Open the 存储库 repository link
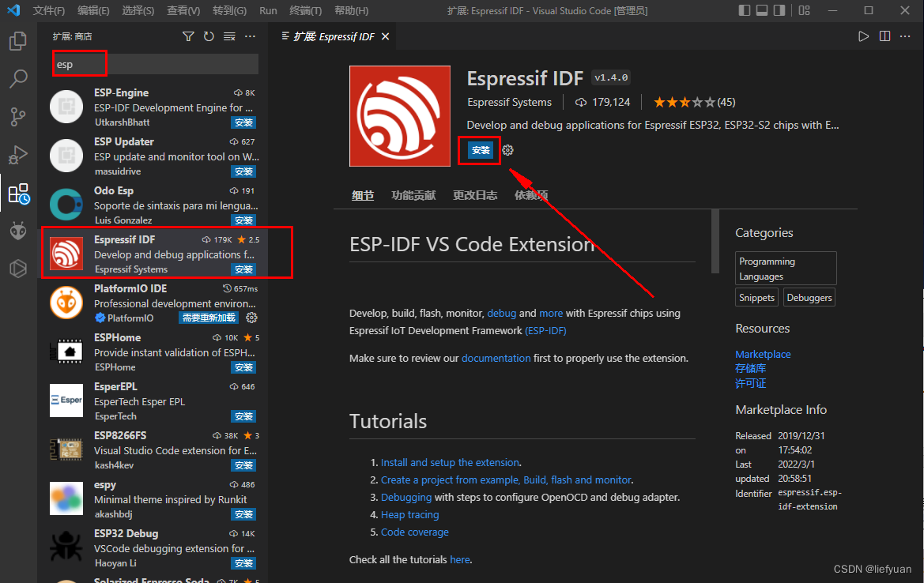924x583 pixels. tap(750, 369)
